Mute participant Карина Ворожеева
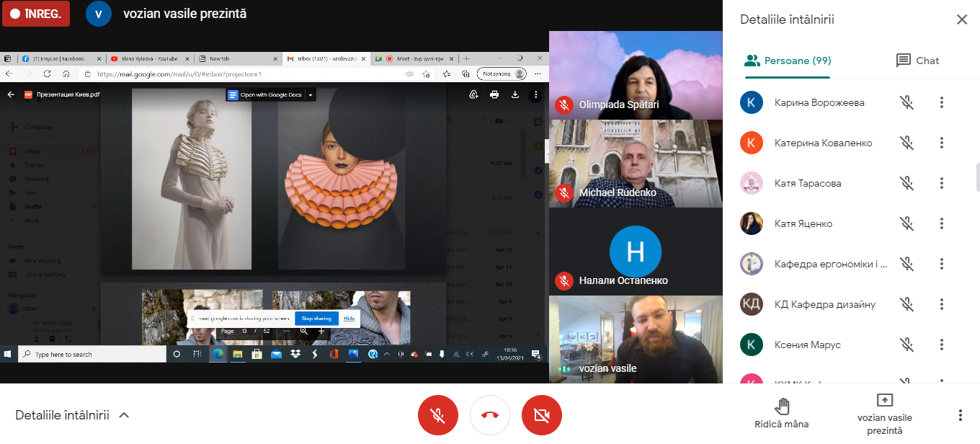This screenshot has height=444, width=980. click(906, 103)
